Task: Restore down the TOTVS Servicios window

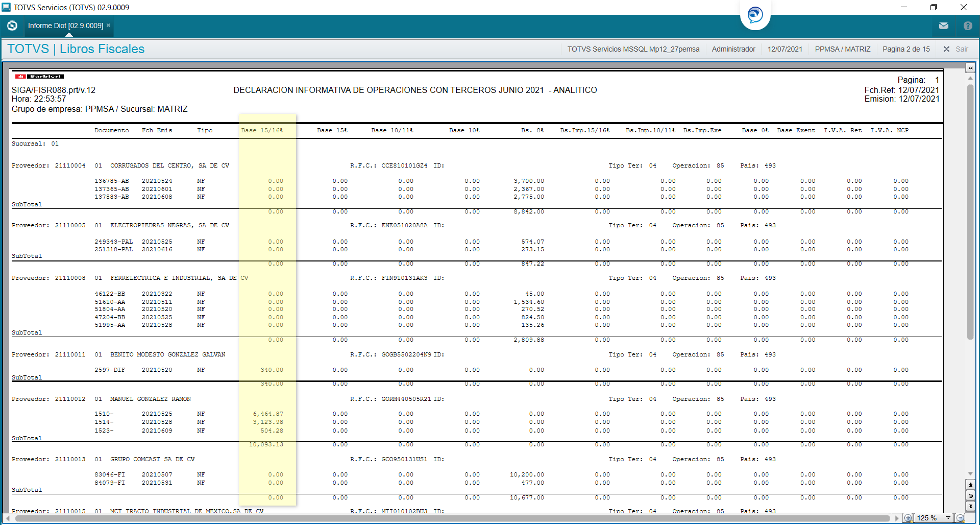Action: (x=933, y=7)
